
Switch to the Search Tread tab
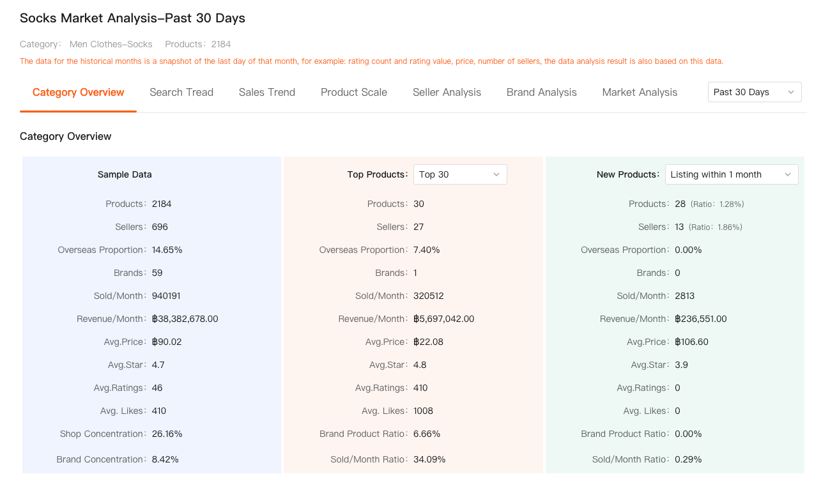pyautogui.click(x=181, y=92)
